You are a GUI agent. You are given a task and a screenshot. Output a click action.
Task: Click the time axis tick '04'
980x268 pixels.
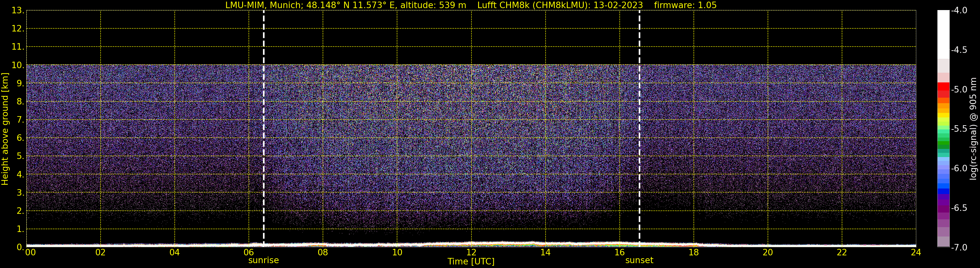[175, 252]
